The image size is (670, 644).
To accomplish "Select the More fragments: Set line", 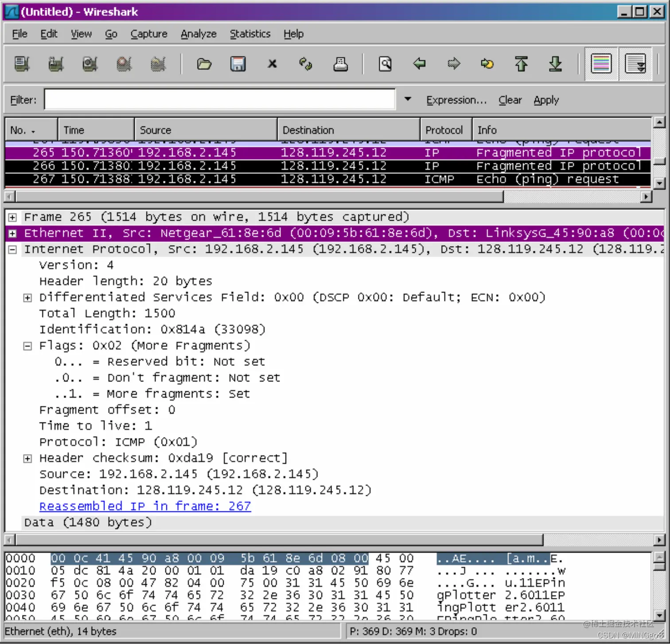I will pos(152,394).
